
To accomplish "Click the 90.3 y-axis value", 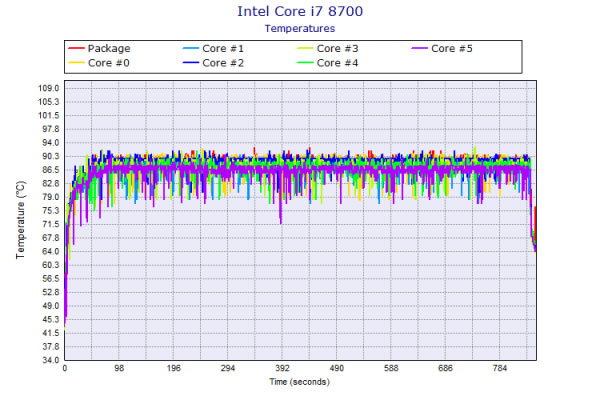I will pos(51,156).
